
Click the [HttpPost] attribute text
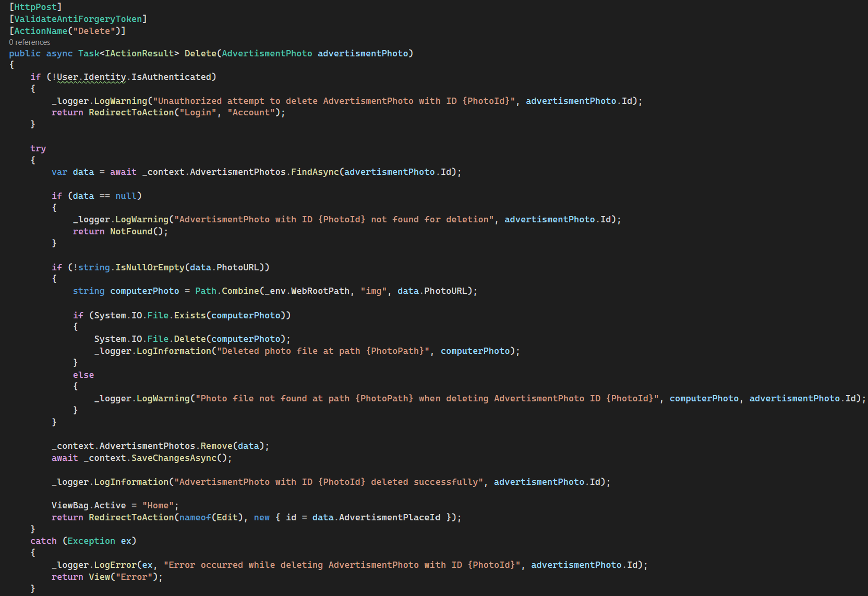tap(35, 7)
